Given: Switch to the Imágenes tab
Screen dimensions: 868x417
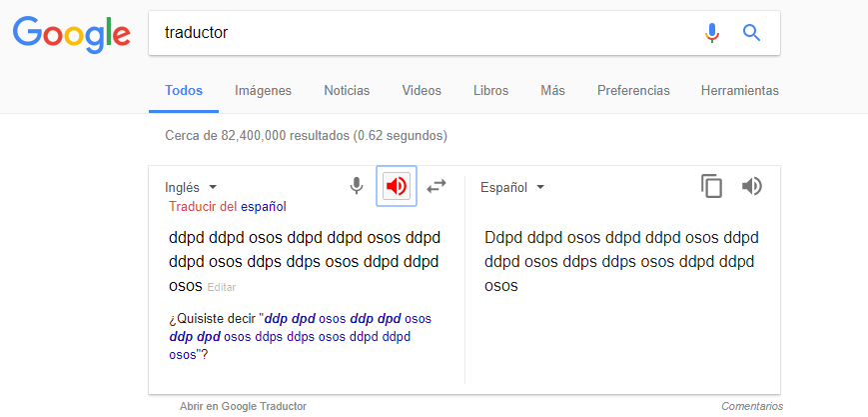Looking at the screenshot, I should (x=263, y=90).
